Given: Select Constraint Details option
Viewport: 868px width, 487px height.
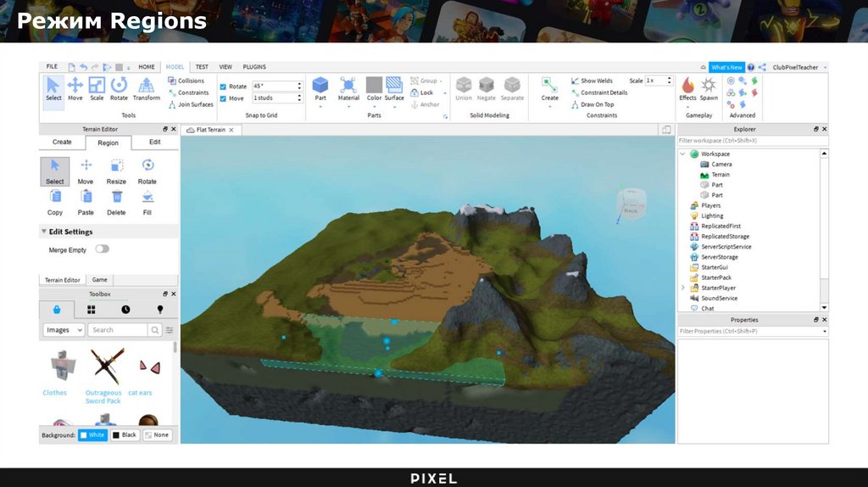Looking at the screenshot, I should click(604, 92).
